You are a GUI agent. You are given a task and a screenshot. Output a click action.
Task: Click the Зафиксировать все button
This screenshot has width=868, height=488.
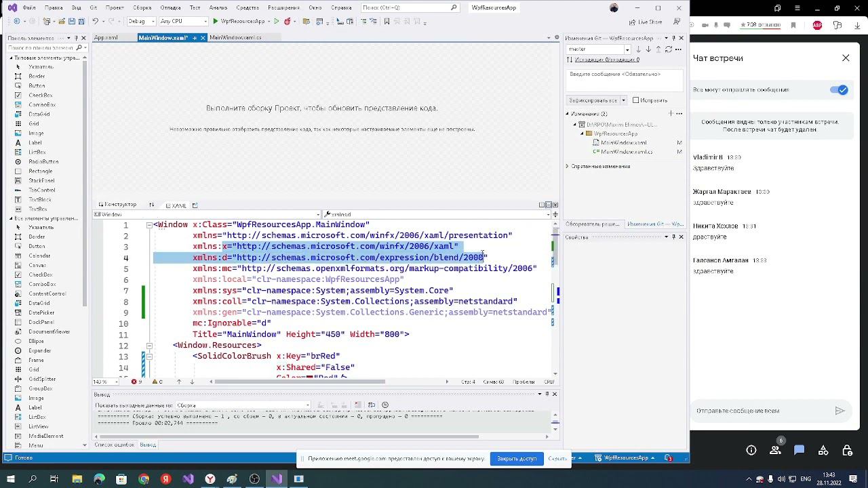[593, 100]
